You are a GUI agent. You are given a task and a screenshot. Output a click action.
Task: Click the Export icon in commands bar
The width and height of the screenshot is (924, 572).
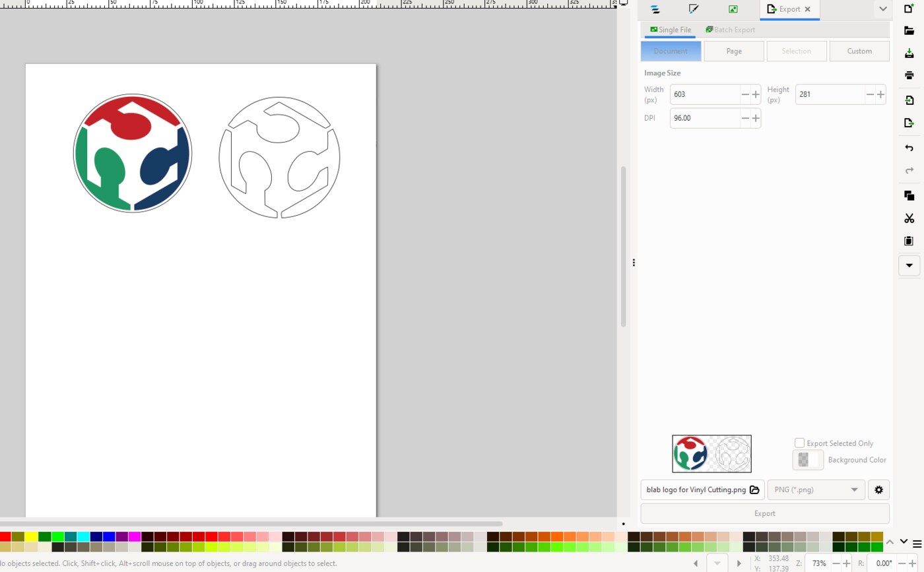[909, 123]
